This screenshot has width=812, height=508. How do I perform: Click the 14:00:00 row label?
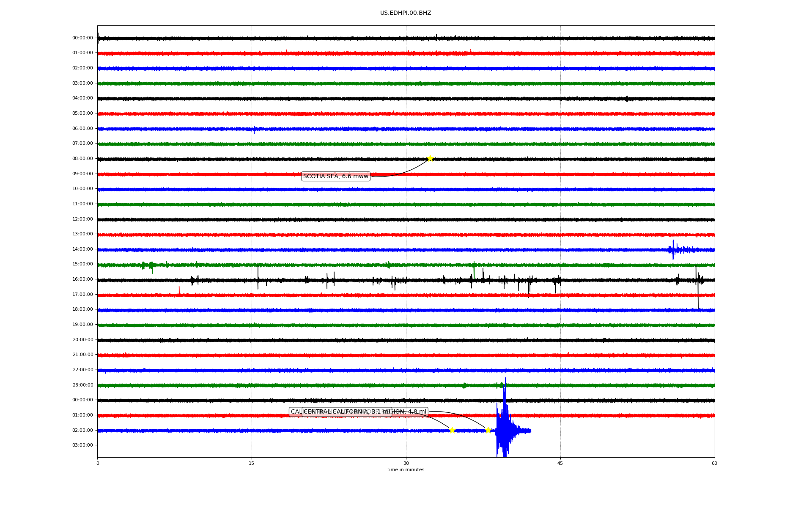pyautogui.click(x=82, y=249)
